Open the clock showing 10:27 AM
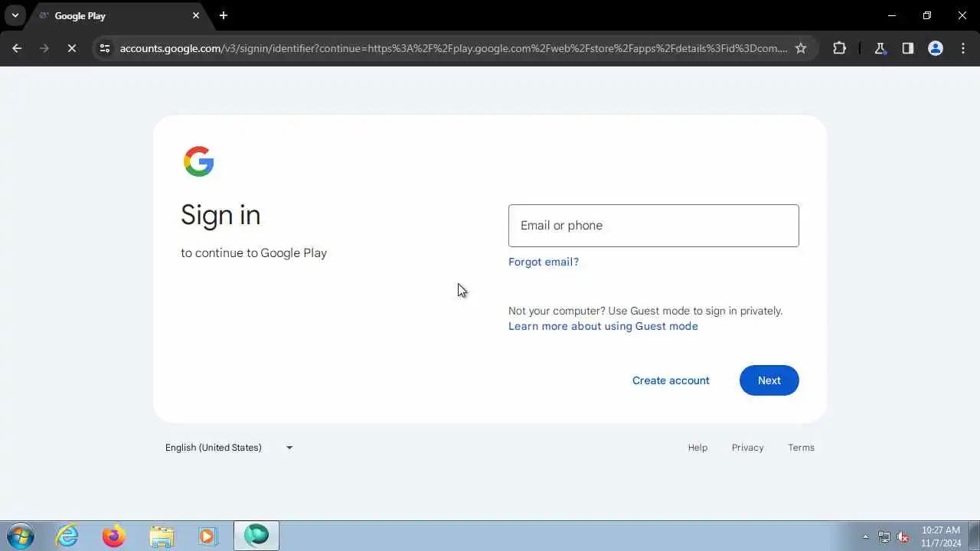The image size is (980, 551). pyautogui.click(x=941, y=536)
